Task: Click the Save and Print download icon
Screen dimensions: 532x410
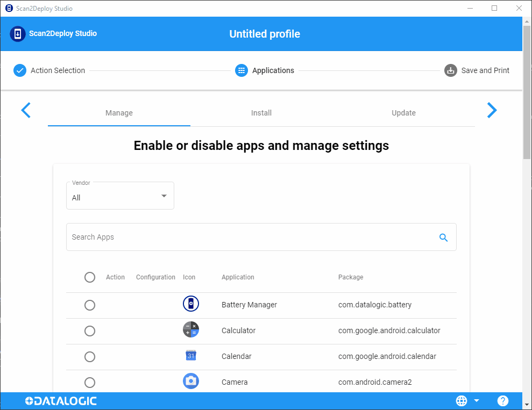Action: [451, 70]
